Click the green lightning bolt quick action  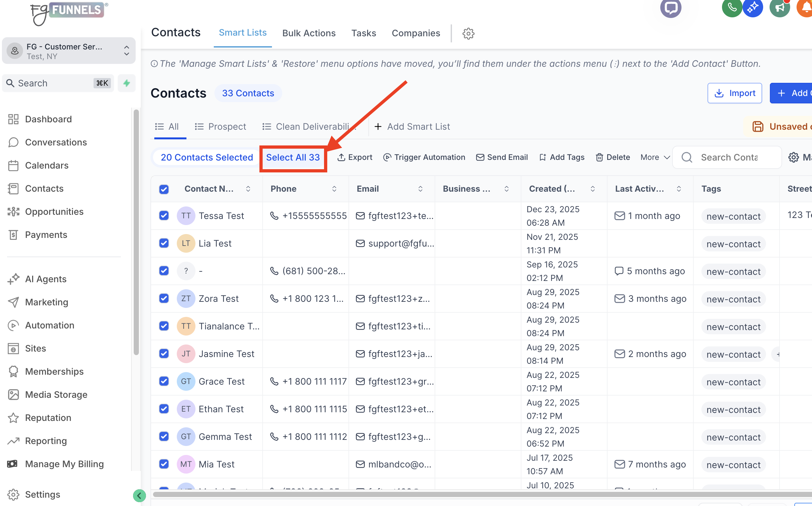pos(126,83)
